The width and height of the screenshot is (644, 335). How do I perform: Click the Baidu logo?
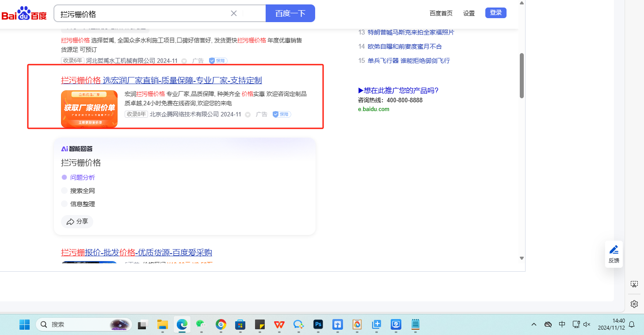click(x=24, y=14)
